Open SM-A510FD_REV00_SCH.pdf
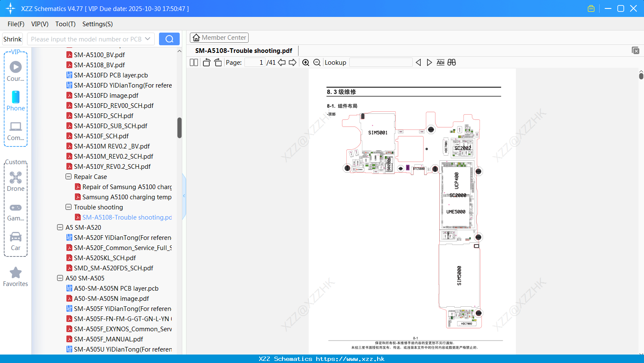The image size is (644, 363). (114, 105)
